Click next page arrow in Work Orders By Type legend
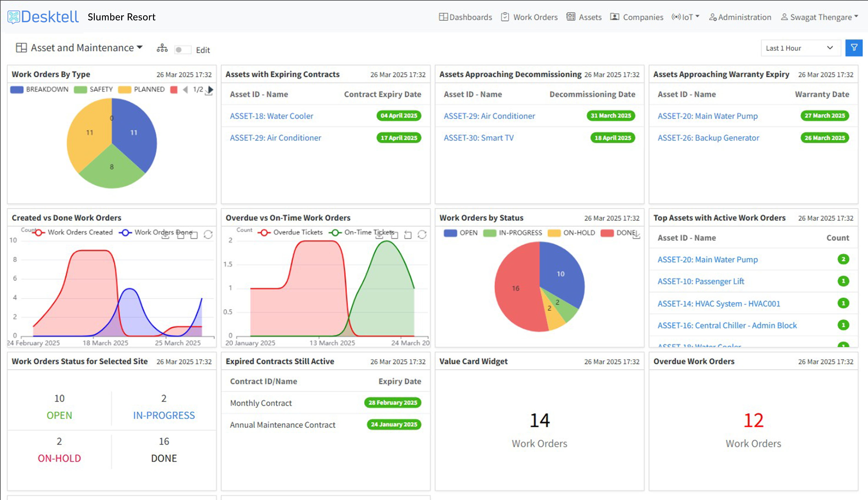Image resolution: width=868 pixels, height=500 pixels. coord(211,89)
